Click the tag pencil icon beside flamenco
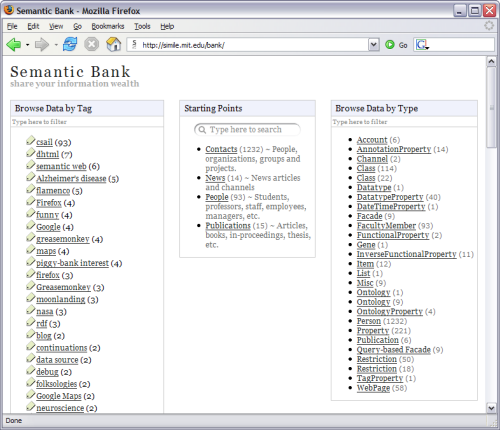Viewport: 500px width, 430px height. click(x=31, y=189)
